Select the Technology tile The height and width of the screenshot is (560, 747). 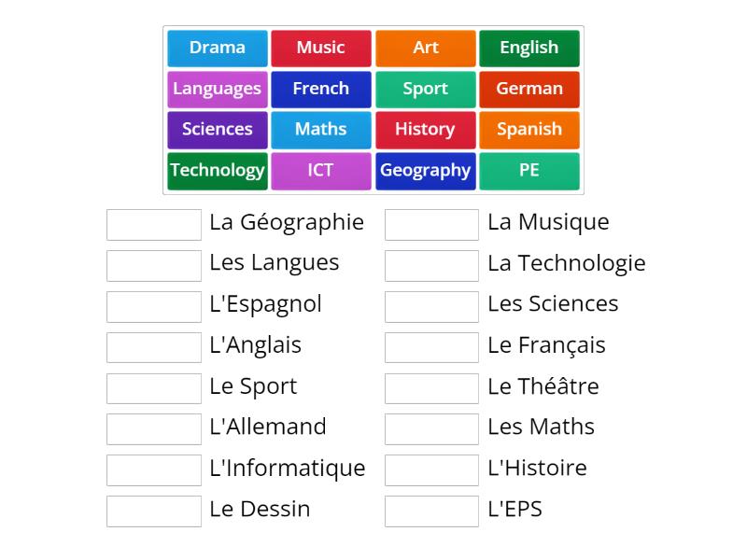pyautogui.click(x=218, y=171)
